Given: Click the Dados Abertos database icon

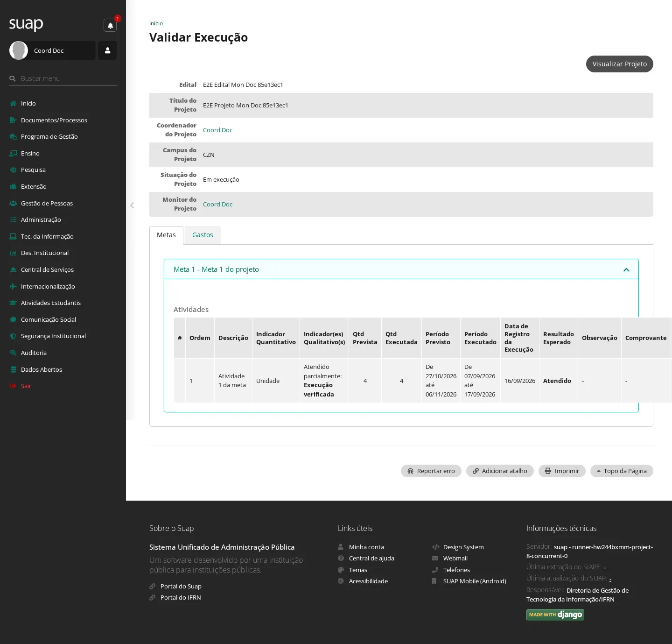Looking at the screenshot, I should 13,369.
